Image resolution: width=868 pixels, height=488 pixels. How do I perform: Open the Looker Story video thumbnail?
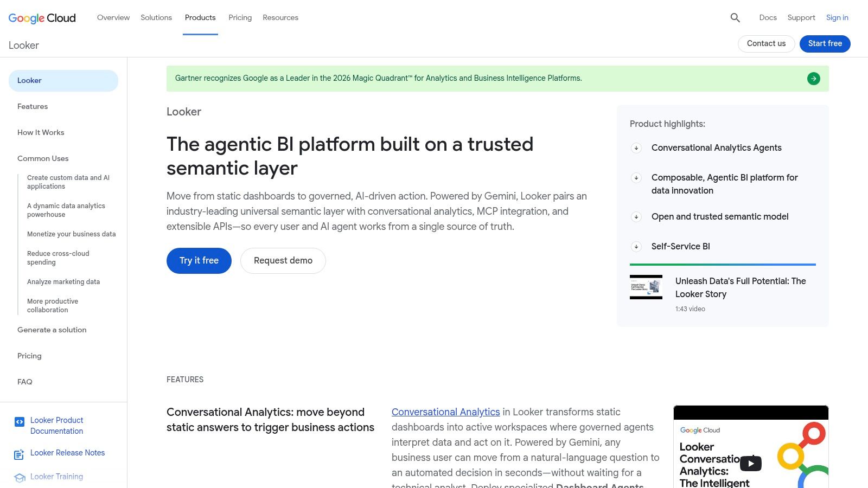[646, 287]
